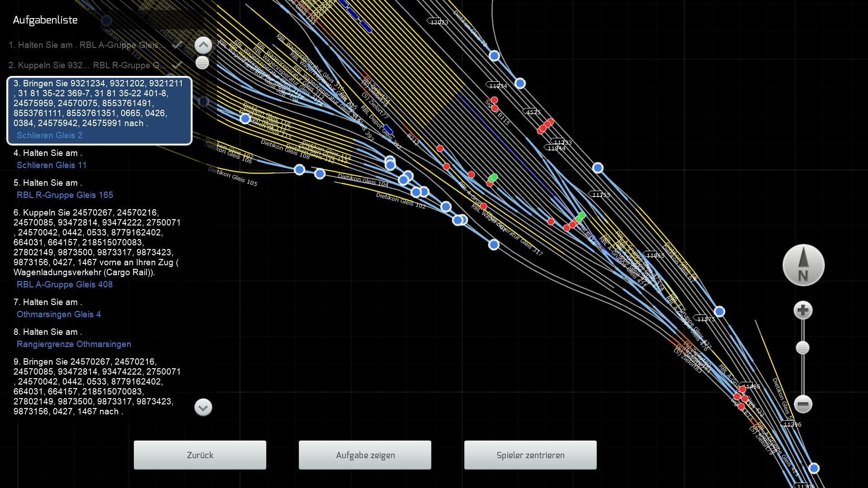The height and width of the screenshot is (488, 868).
Task: Click the zoom slider handle
Action: point(802,348)
